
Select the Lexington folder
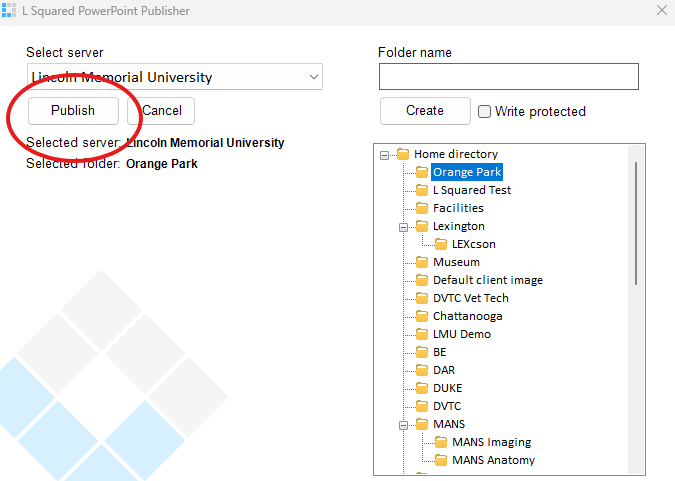(458, 226)
